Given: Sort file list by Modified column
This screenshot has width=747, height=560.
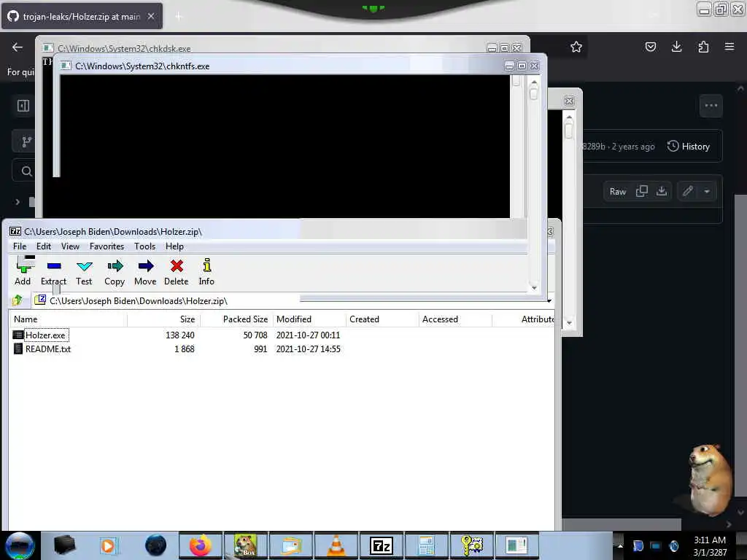Looking at the screenshot, I should (309, 319).
